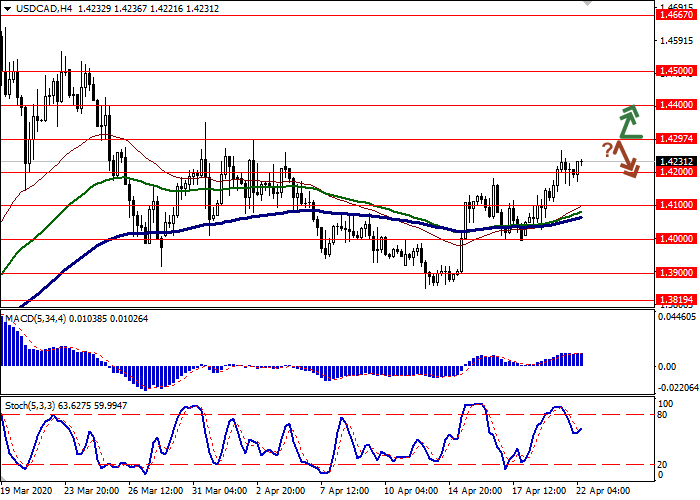The image size is (700, 500).
Task: Click the MACD 0.044605 scale value
Action: point(672,316)
